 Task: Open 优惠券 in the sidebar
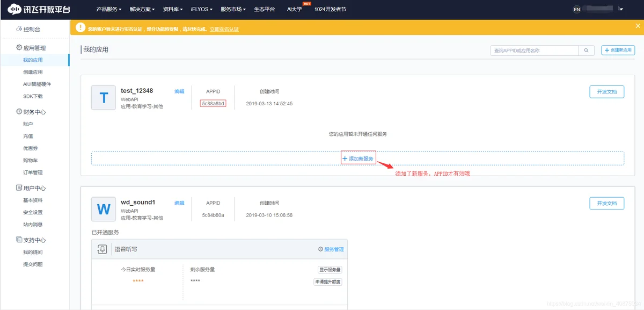[x=30, y=148]
